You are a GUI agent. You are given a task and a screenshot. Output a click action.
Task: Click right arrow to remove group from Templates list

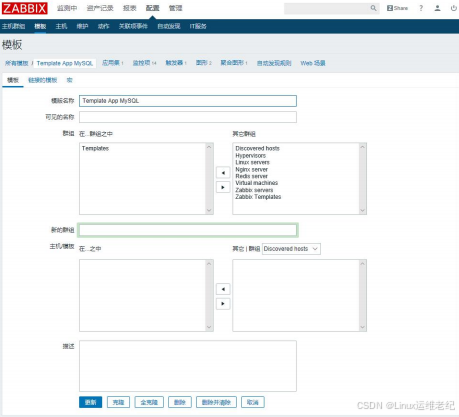pyautogui.click(x=223, y=187)
